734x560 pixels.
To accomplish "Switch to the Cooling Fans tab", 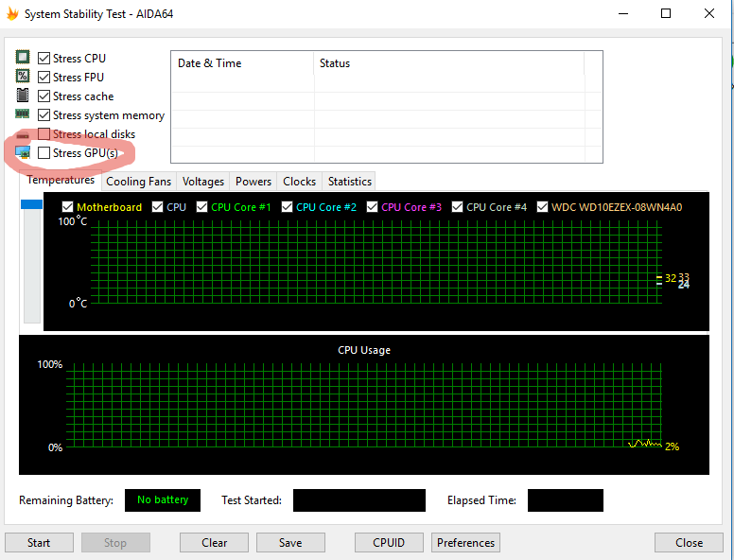I will point(138,182).
